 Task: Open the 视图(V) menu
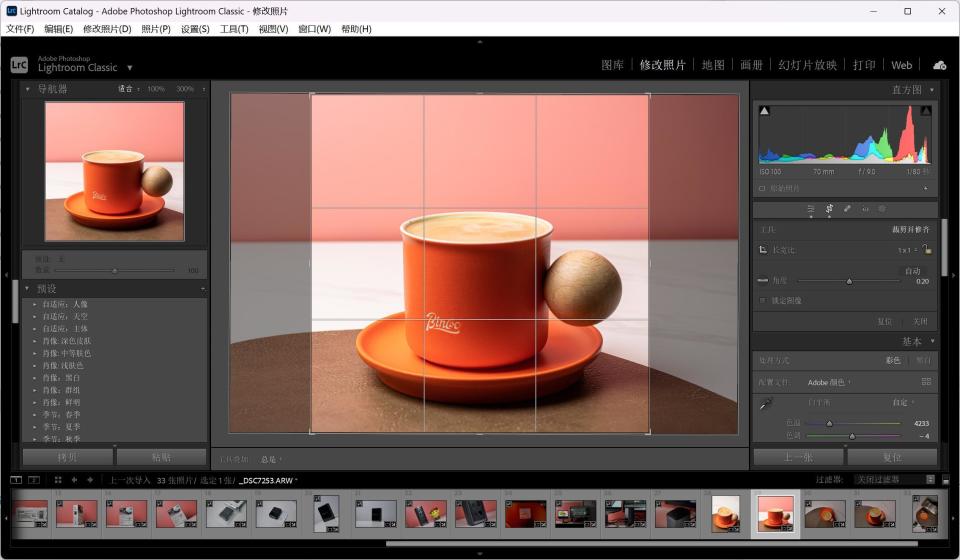[273, 29]
